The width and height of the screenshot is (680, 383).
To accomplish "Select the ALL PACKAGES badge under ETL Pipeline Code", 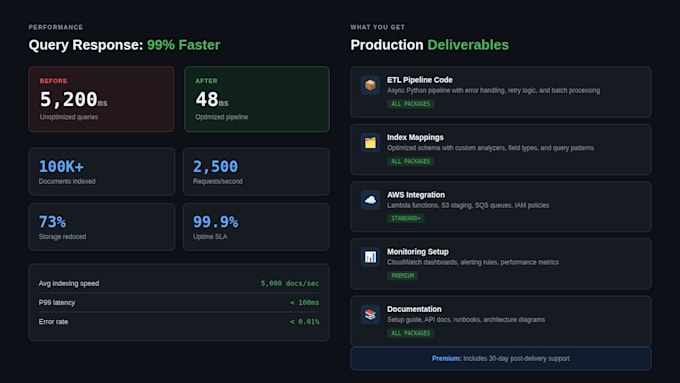I will [410, 104].
